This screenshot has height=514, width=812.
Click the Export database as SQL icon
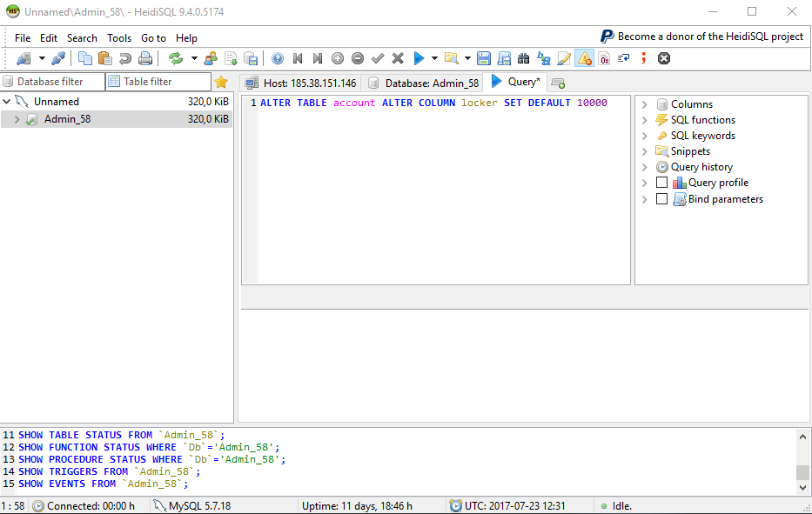(251, 58)
